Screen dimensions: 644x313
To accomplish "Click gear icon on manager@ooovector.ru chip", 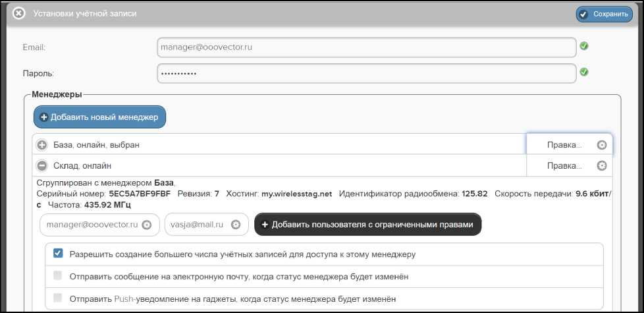I will click(x=147, y=225).
